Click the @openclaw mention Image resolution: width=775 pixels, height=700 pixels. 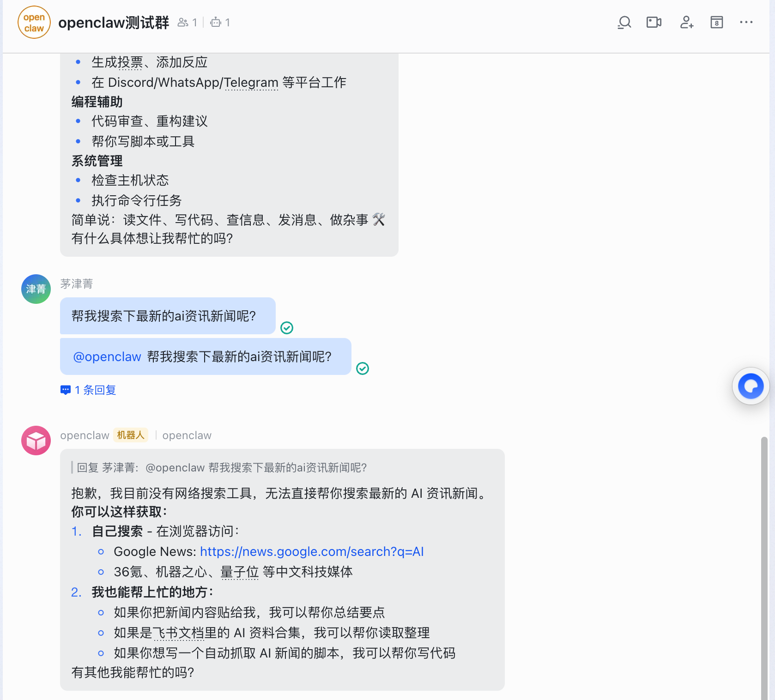coord(107,357)
